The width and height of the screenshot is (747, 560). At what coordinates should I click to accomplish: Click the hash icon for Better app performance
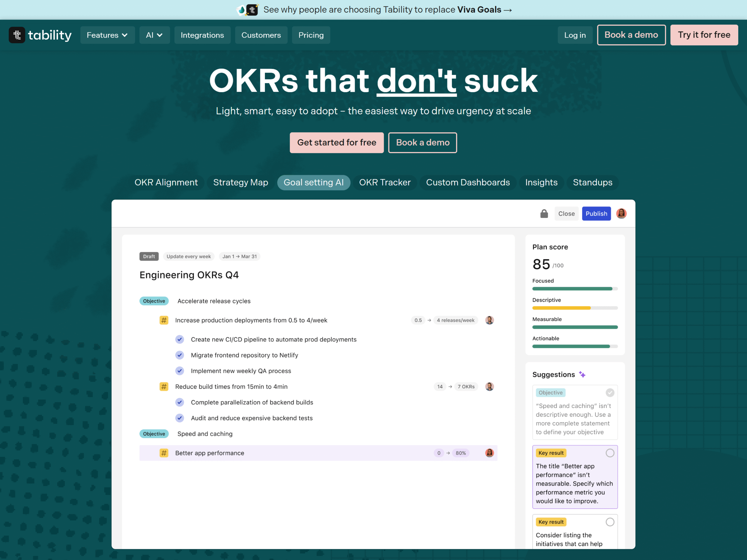click(164, 453)
